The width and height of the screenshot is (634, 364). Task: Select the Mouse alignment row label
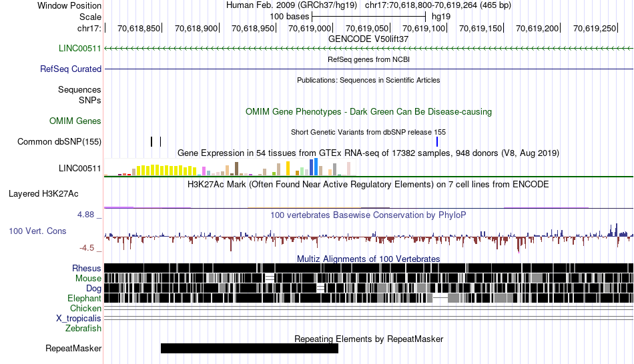pyautogui.click(x=88, y=279)
